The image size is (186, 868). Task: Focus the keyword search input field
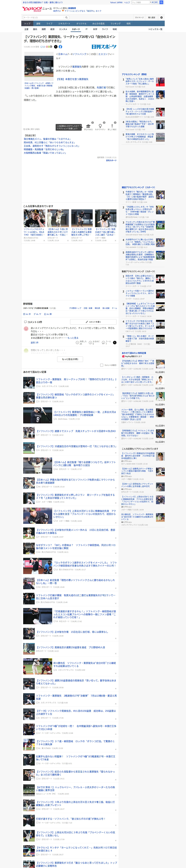tap(43, 18)
